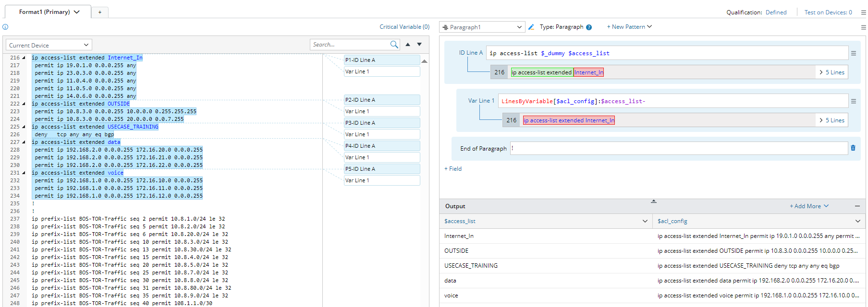Open the ID Line A options menu icon

pyautogui.click(x=854, y=53)
